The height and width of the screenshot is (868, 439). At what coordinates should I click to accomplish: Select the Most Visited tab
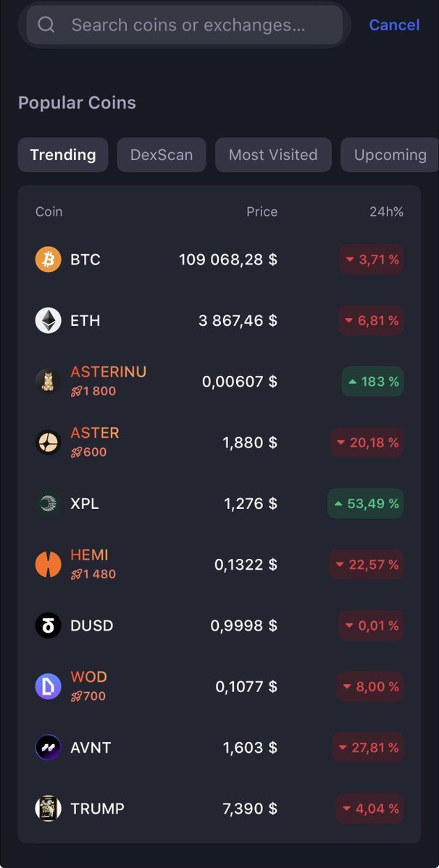273,155
